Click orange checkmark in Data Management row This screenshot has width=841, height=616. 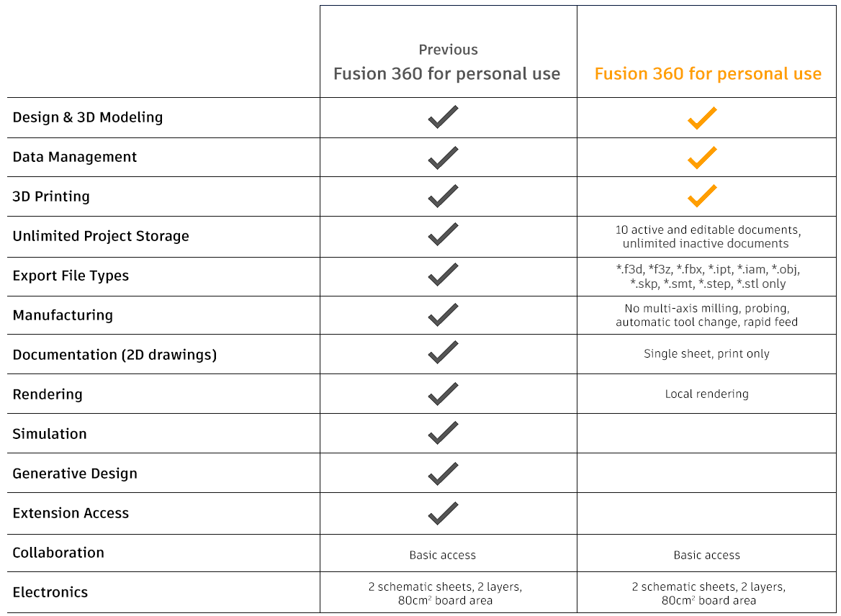click(702, 158)
